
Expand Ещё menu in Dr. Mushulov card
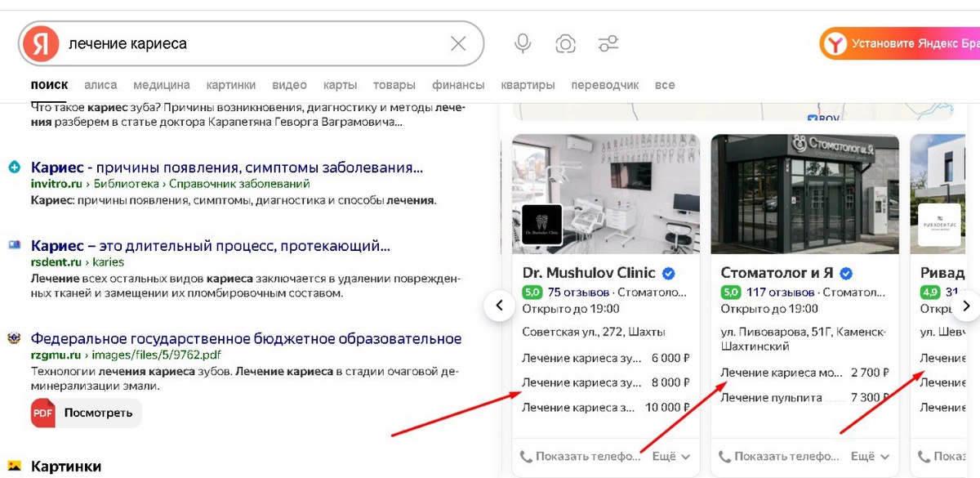(671, 457)
